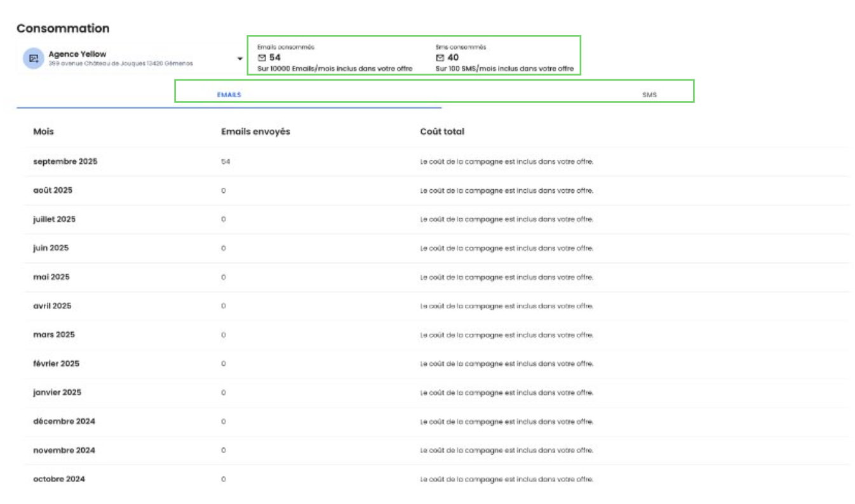Select the septembre 2025 row
Viewport: 855px width, 504px height.
(65, 161)
